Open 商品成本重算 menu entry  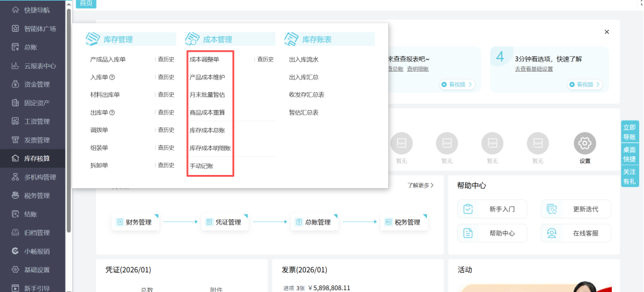(x=207, y=113)
